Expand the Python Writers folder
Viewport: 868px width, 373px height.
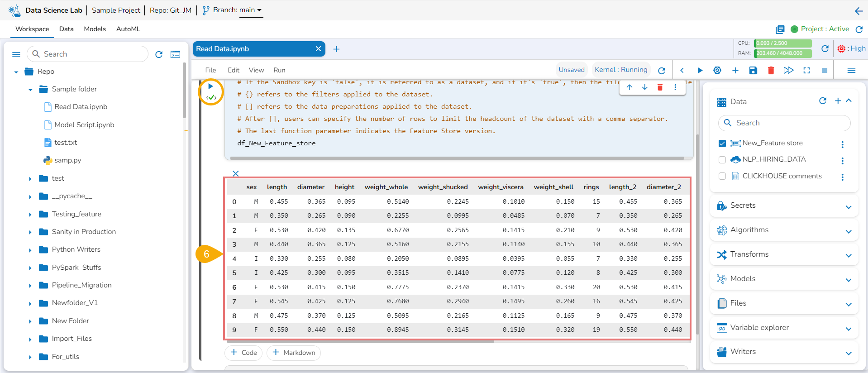tap(30, 250)
